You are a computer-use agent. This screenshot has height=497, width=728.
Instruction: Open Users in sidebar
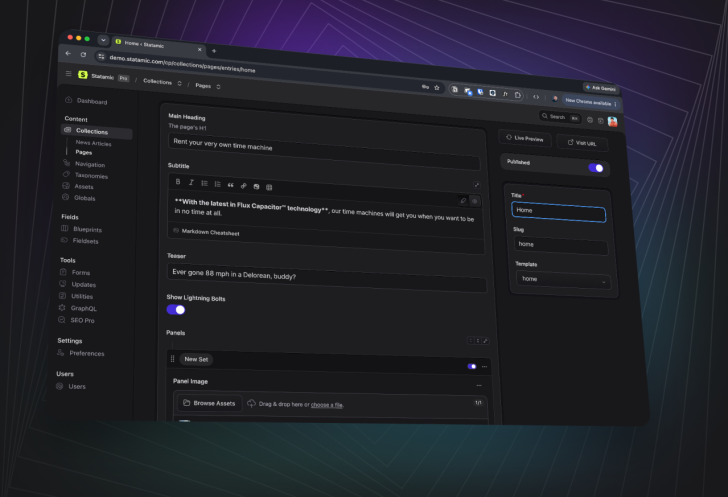click(x=71, y=386)
